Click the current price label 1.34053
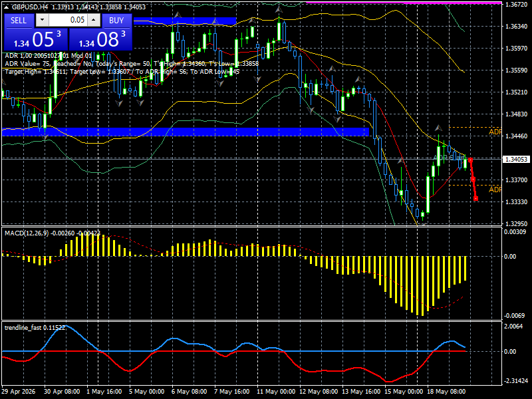This screenshot has height=399, width=532. [516, 159]
